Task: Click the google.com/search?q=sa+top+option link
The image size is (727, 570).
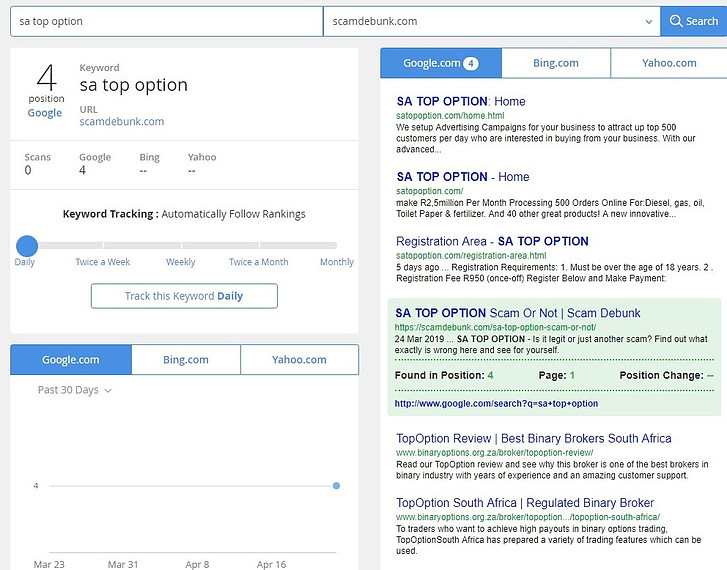Action: pos(496,403)
